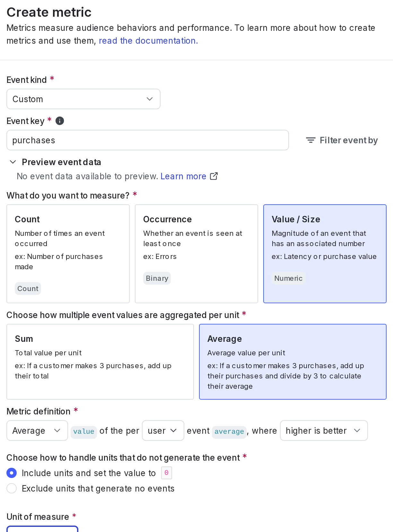Select Exclude units that generate no events
Screen dimensions: 393x532
pyautogui.click(x=12, y=488)
